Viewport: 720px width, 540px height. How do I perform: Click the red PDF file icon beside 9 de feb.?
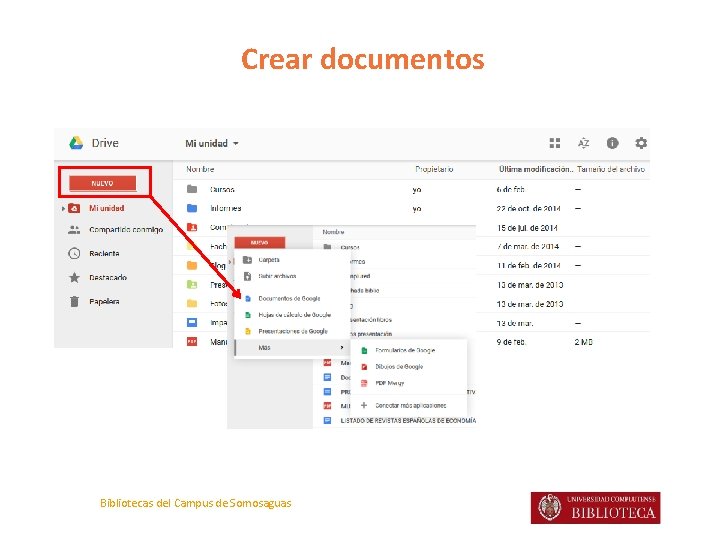pos(192,341)
